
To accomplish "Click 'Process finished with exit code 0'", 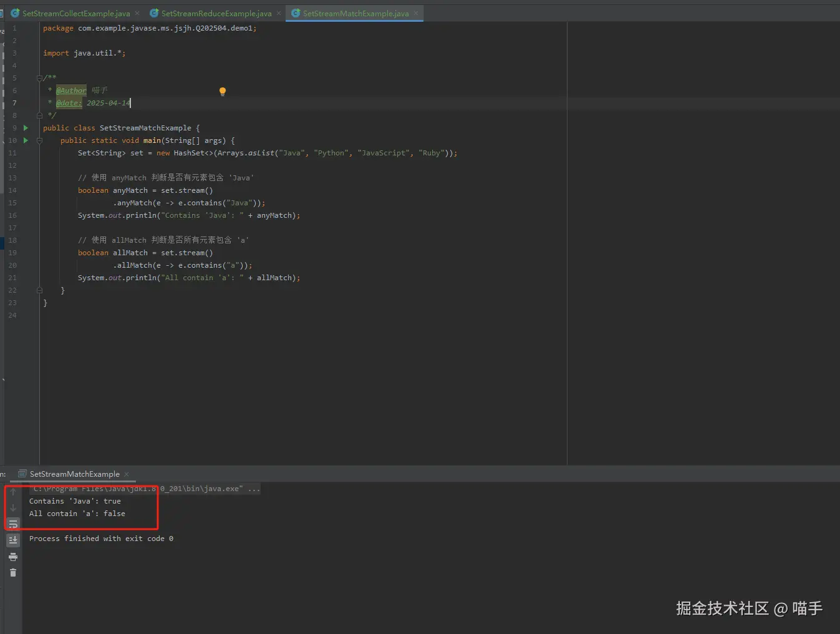I will point(101,539).
